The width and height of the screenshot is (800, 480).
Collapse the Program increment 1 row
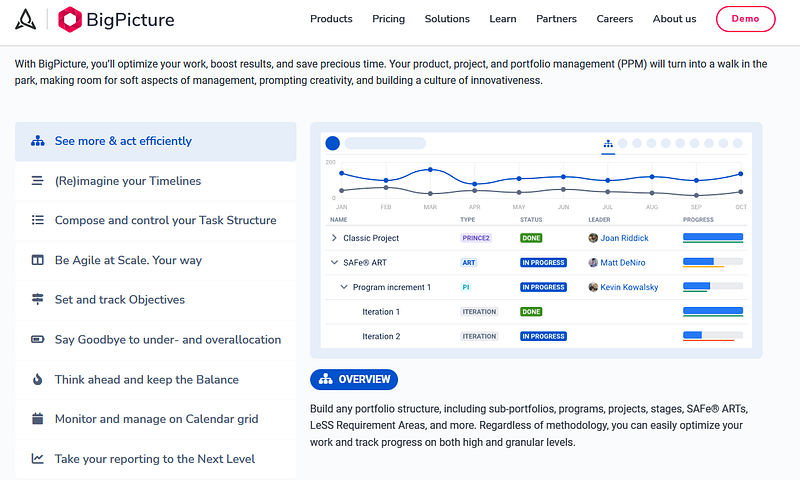tap(344, 288)
